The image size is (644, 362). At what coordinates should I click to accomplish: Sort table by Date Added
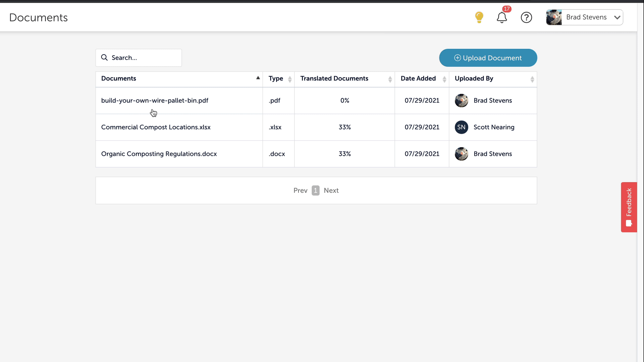444,79
